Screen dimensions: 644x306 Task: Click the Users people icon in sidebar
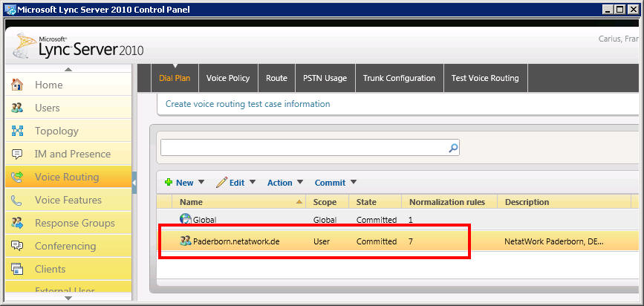click(17, 108)
